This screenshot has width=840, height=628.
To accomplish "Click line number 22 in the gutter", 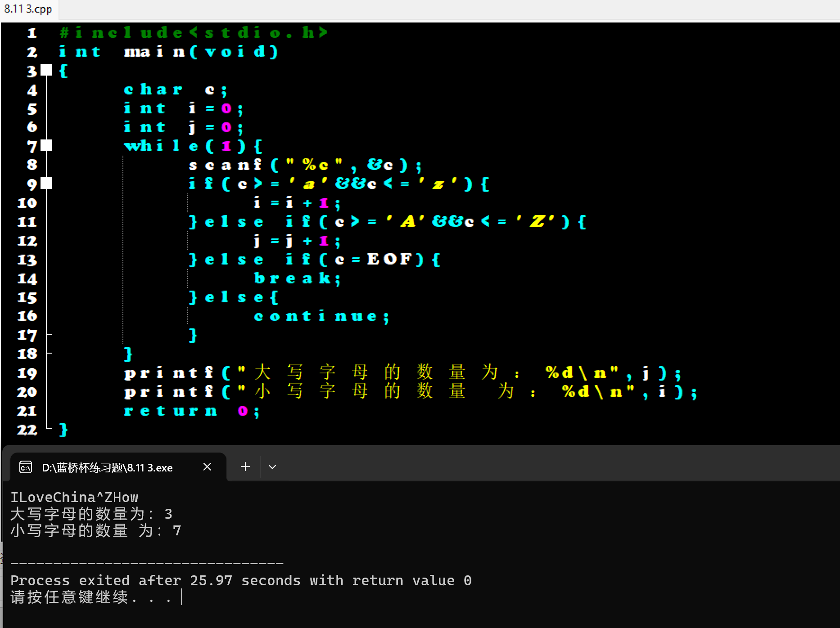I will tap(27, 430).
